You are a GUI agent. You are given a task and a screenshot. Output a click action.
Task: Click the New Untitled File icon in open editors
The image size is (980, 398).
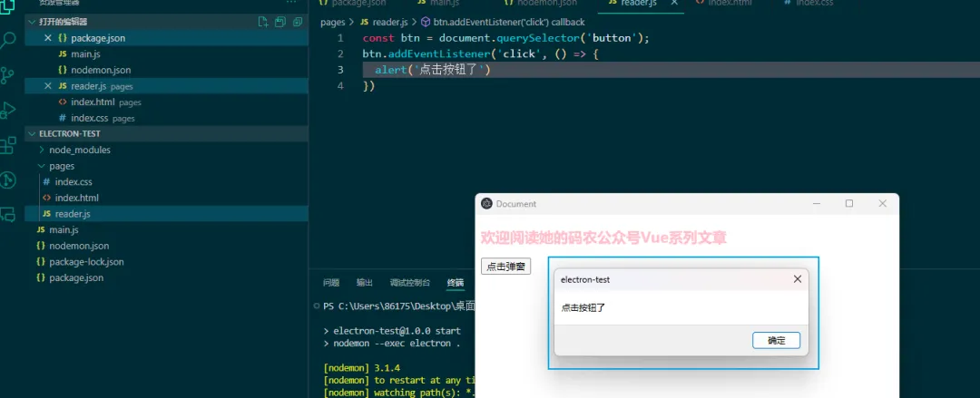[x=263, y=22]
